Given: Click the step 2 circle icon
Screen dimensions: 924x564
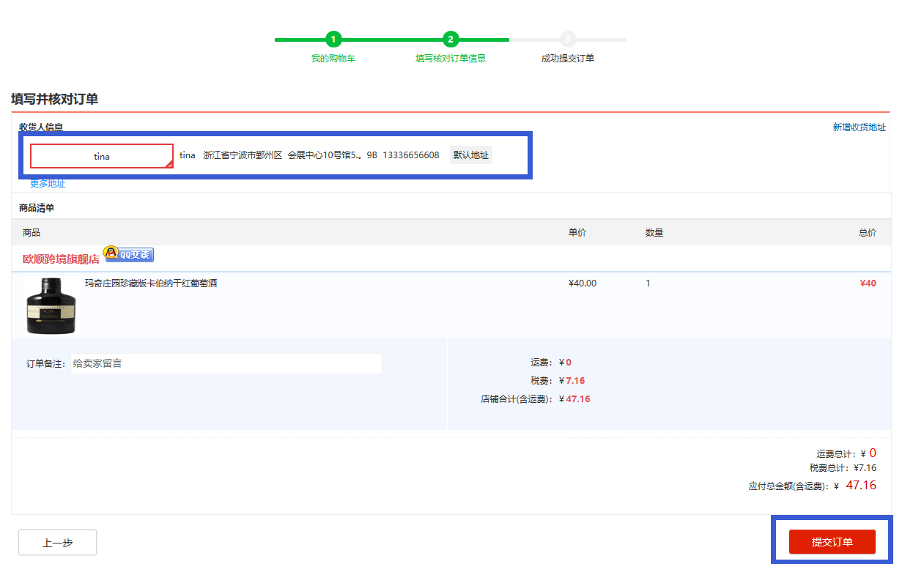Looking at the screenshot, I should click(x=451, y=40).
